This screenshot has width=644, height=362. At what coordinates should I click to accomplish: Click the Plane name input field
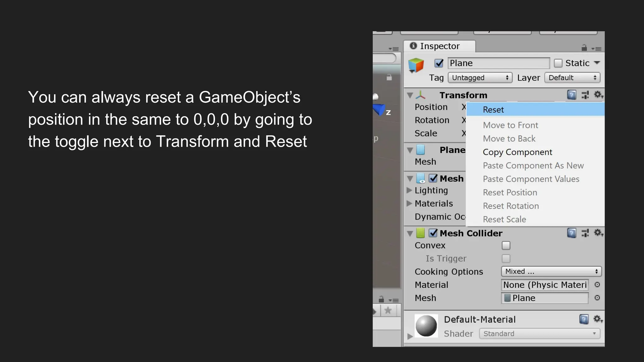tap(499, 63)
